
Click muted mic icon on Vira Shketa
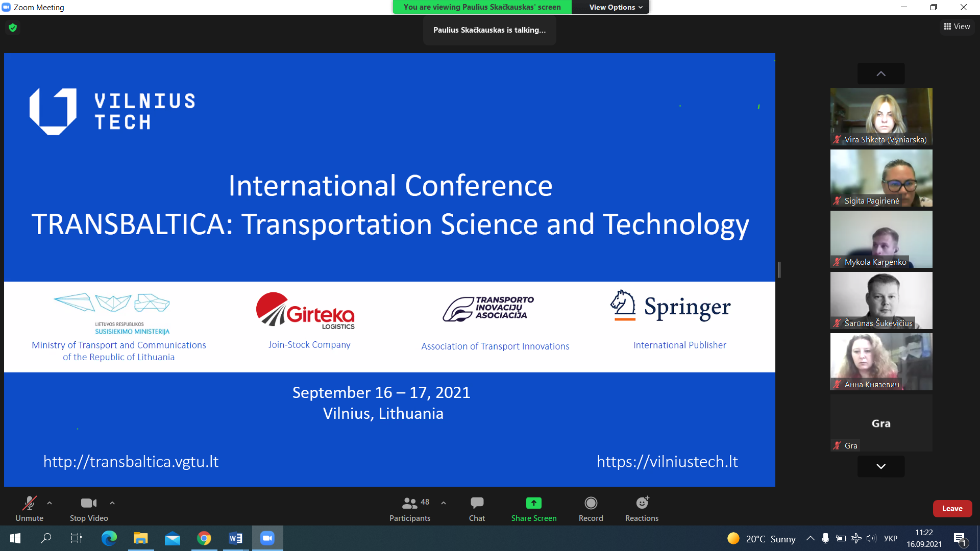(x=837, y=139)
